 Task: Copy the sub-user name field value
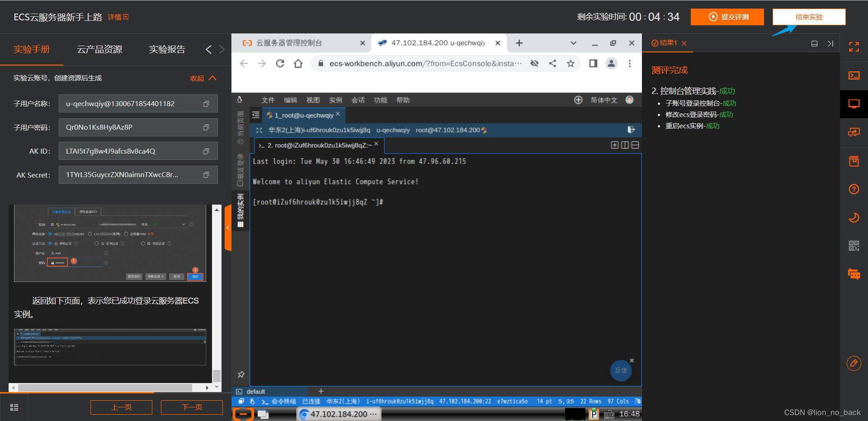(x=206, y=104)
